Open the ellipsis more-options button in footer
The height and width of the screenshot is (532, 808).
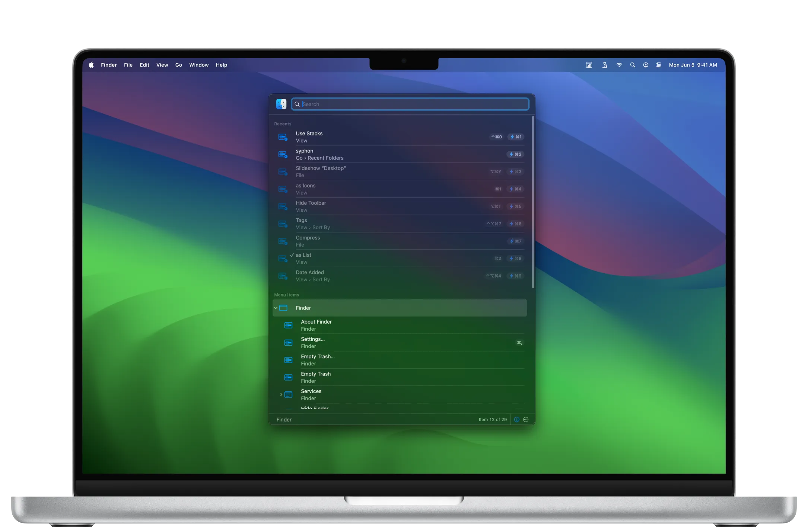526,419
